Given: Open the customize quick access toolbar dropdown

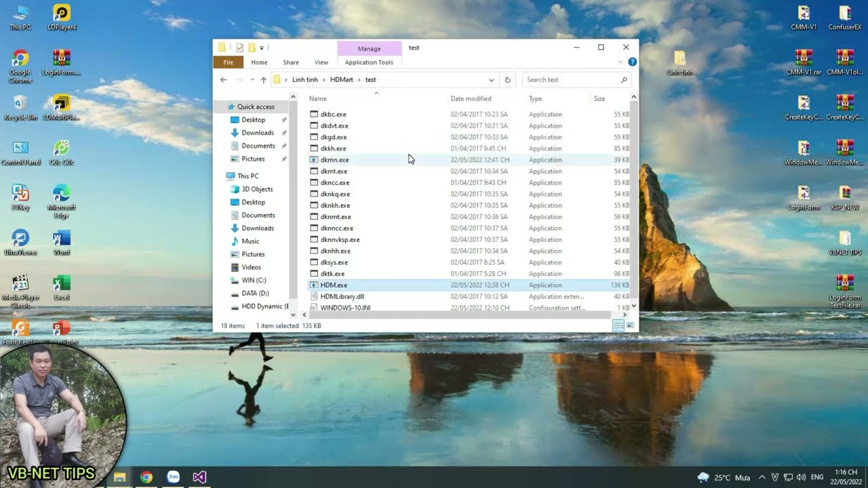Looking at the screenshot, I should [x=262, y=47].
